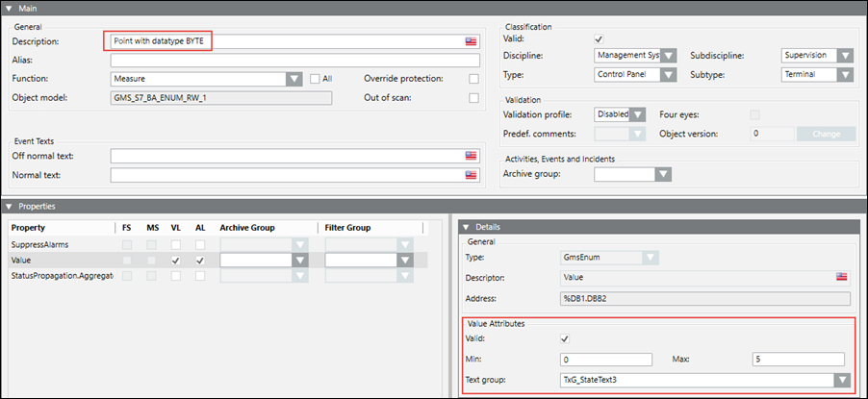
Task: Click the flag icon in Off normal text field
Action: (x=471, y=156)
